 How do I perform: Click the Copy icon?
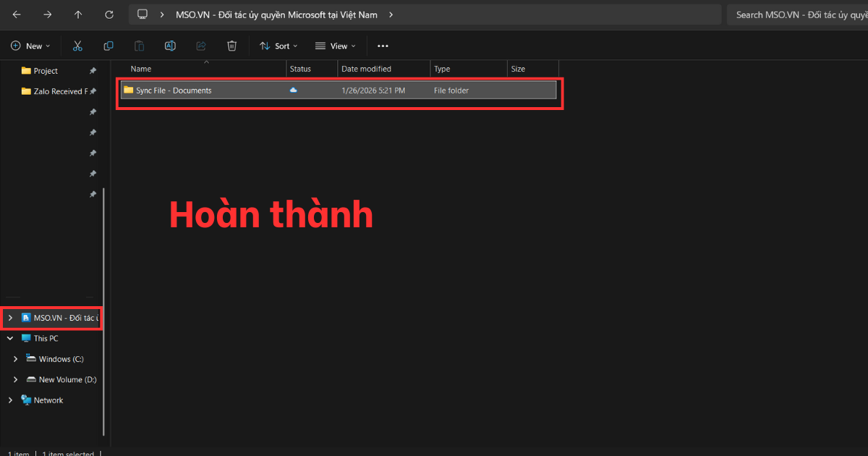point(109,46)
